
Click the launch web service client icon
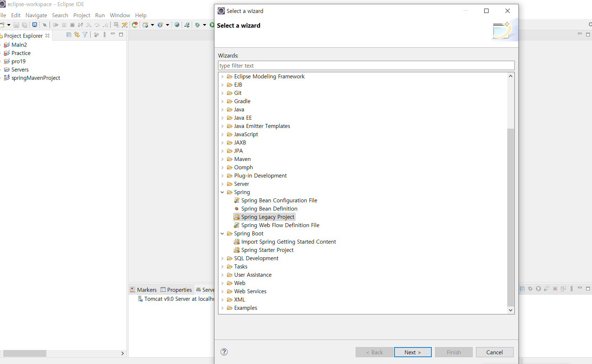[187, 25]
